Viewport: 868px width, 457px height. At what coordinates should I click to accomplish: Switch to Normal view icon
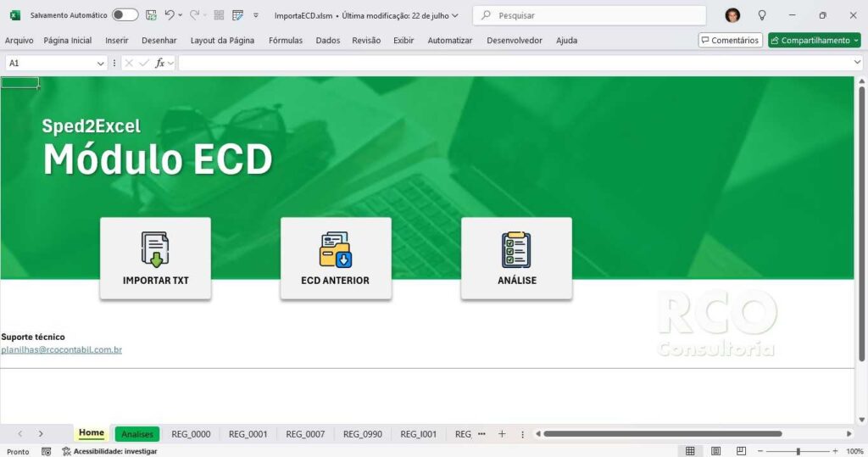pos(690,451)
